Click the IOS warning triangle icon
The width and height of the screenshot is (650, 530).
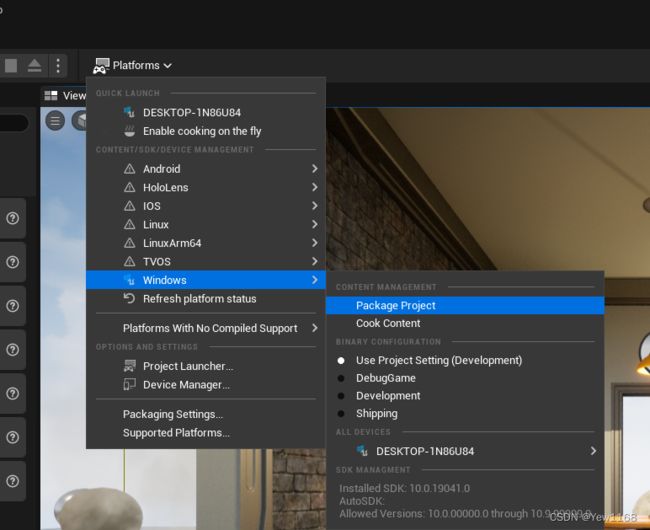[130, 206]
